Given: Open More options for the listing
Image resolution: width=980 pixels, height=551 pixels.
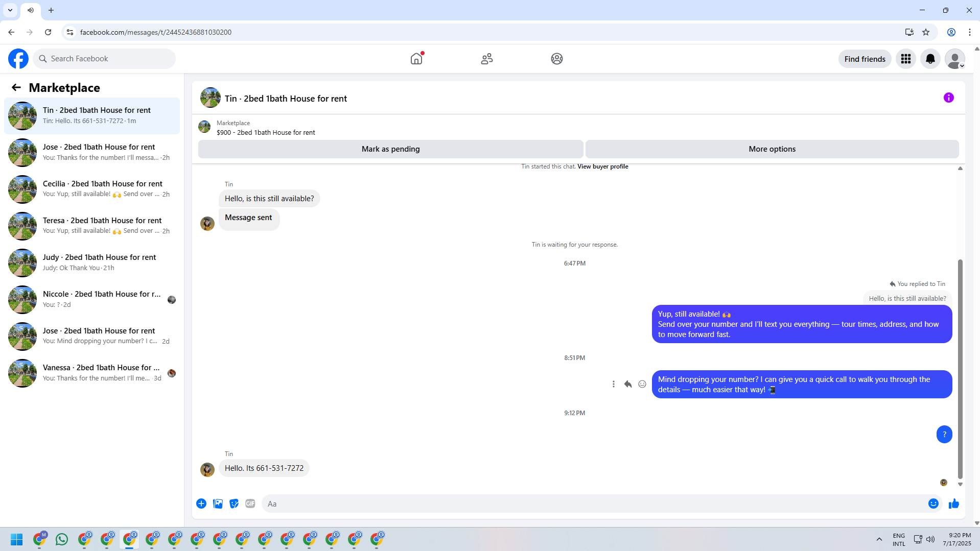Looking at the screenshot, I should [x=772, y=149].
